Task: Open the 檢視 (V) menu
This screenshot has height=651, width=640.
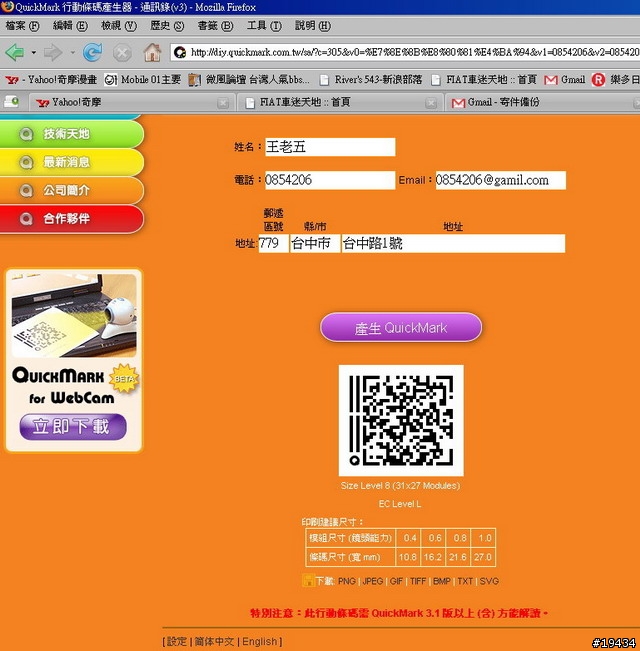Action: click(119, 26)
